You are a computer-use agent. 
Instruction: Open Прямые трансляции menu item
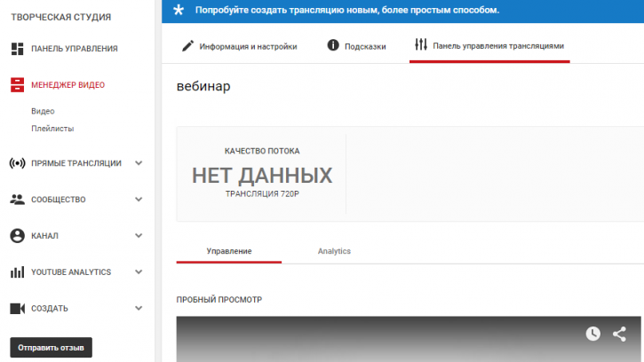(x=76, y=163)
